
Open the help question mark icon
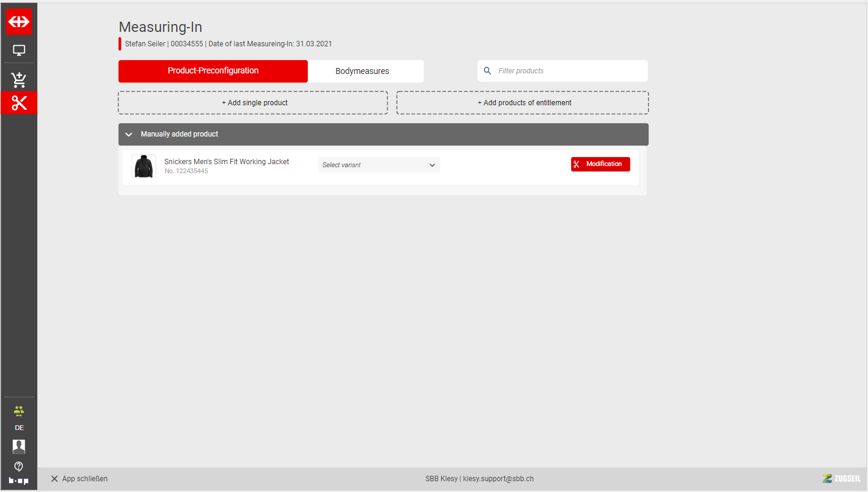[x=19, y=466]
